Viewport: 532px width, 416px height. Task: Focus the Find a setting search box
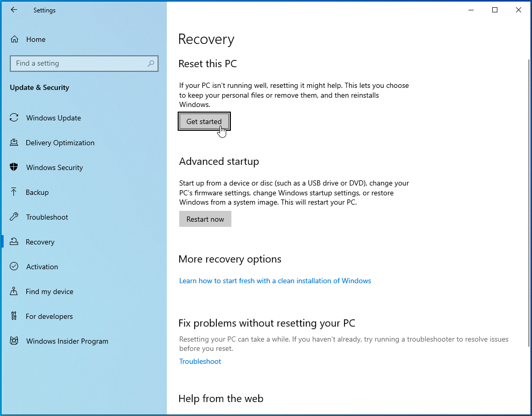(77, 64)
